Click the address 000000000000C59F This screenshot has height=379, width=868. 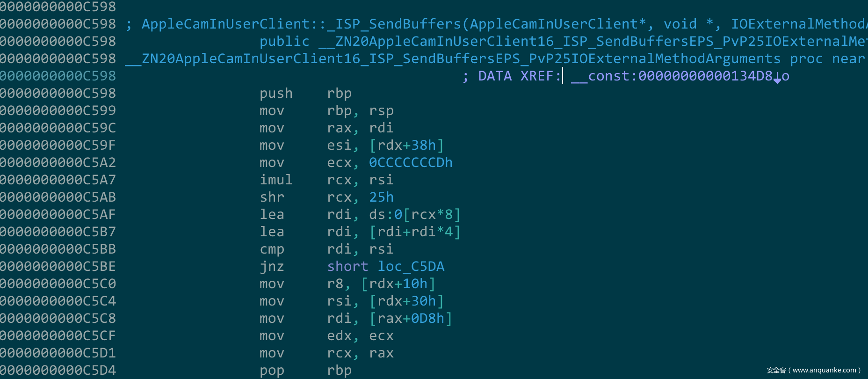tap(58, 146)
